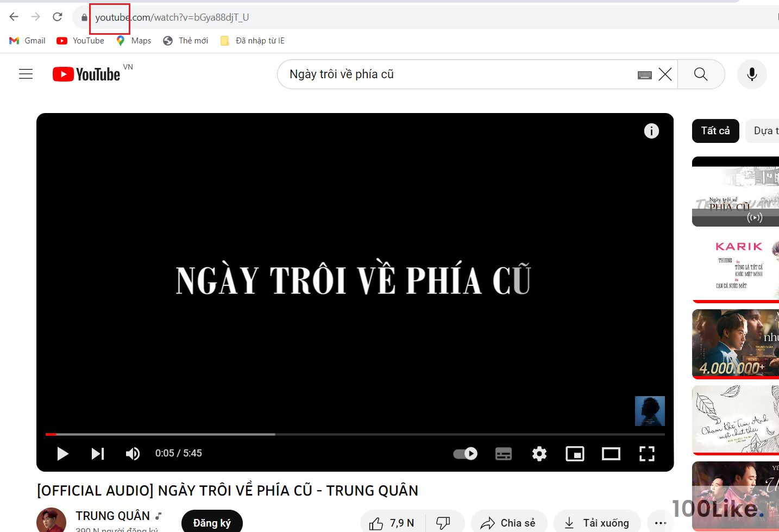Enter full screen
This screenshot has width=779, height=532.
click(647, 454)
